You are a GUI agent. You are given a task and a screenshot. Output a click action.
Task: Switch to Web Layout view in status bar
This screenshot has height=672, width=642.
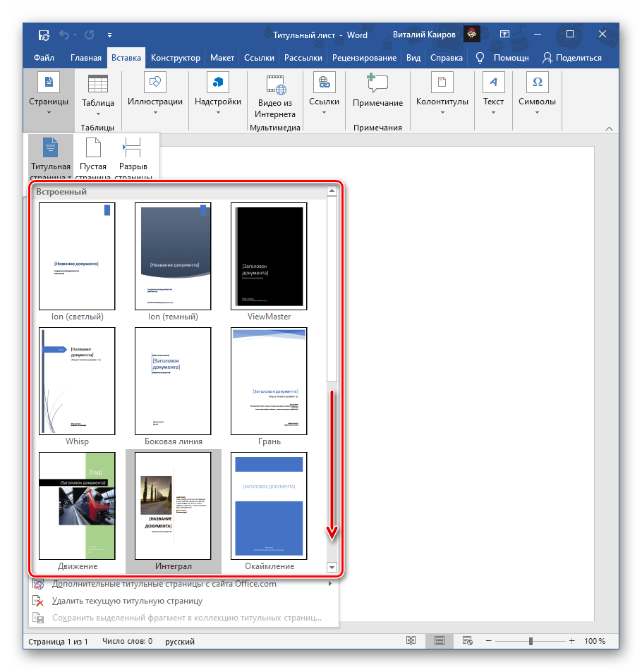(466, 641)
